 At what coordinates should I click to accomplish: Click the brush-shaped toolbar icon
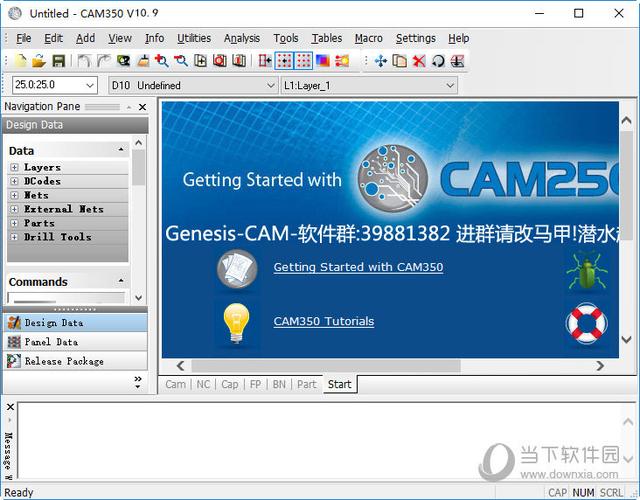pos(143,61)
